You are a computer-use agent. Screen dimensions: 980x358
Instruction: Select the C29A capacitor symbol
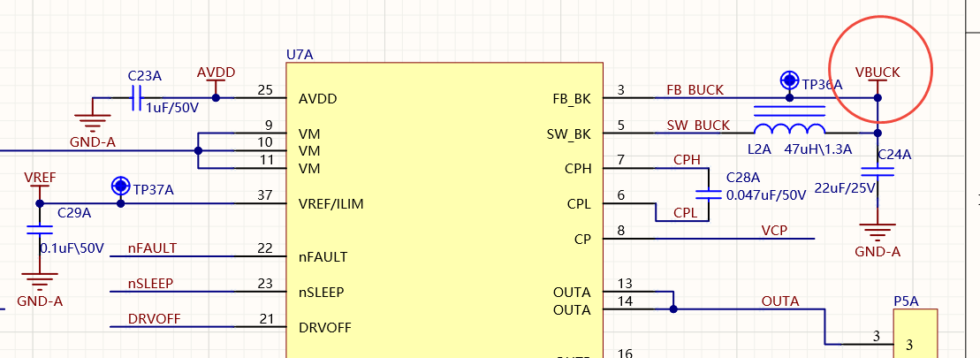pyautogui.click(x=40, y=230)
